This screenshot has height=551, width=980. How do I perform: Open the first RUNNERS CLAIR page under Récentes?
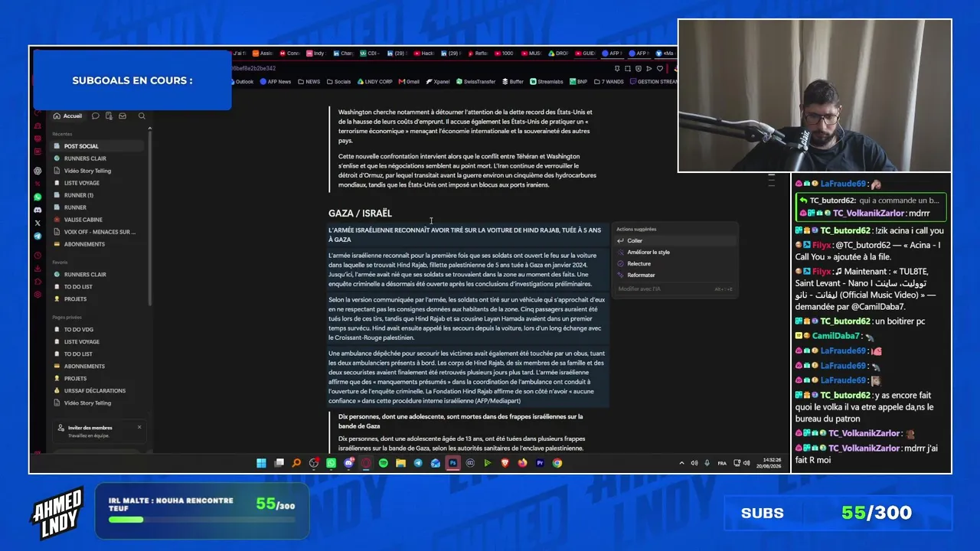[x=98, y=158]
